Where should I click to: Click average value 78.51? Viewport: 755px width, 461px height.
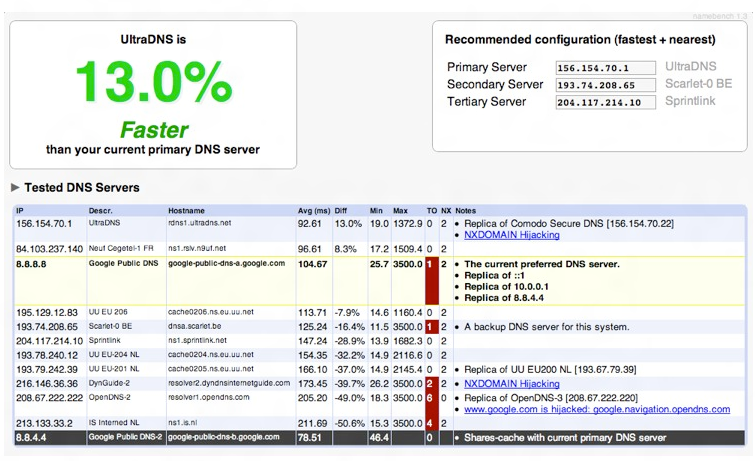[x=310, y=437]
